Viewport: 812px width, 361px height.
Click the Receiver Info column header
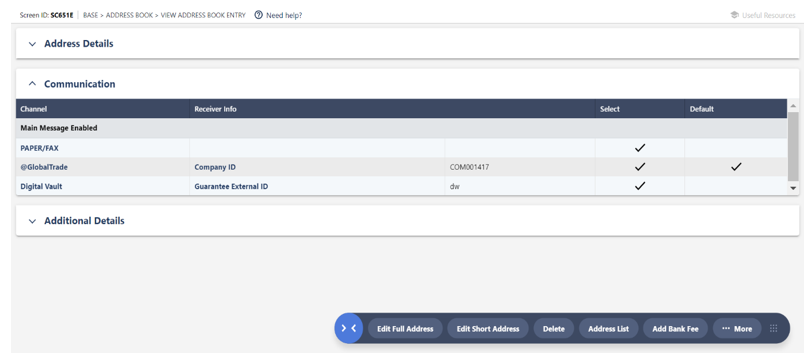[393, 109]
